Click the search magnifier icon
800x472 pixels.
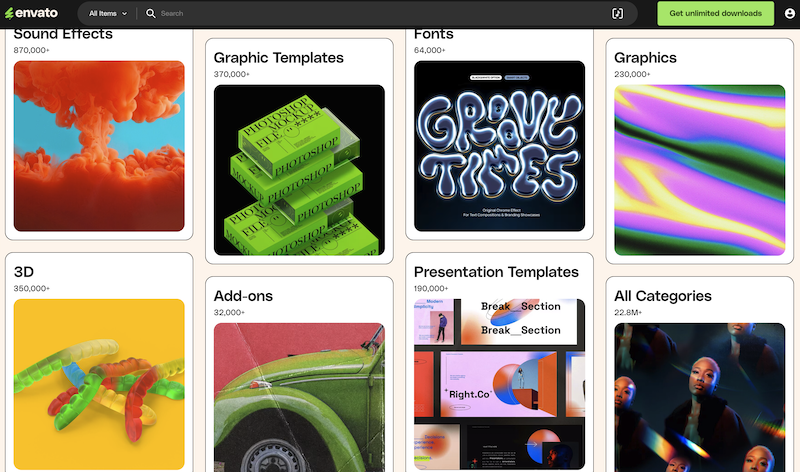click(x=151, y=14)
